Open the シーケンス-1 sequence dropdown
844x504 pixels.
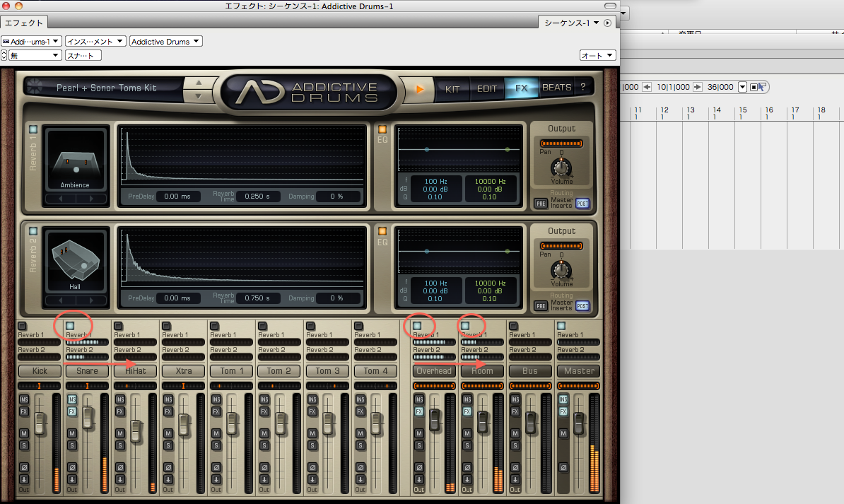click(571, 23)
